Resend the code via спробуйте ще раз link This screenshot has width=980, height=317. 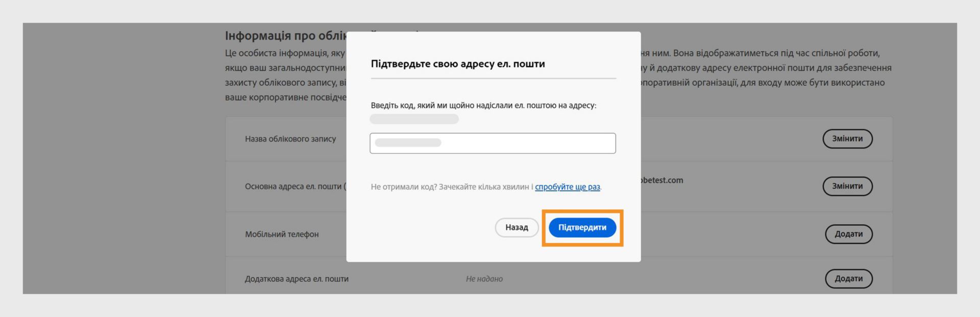click(567, 187)
